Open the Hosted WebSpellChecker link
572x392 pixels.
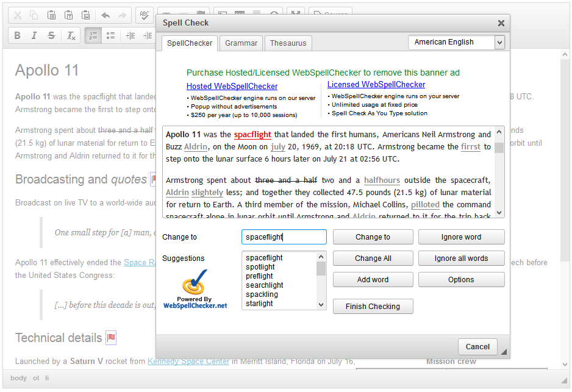click(232, 87)
